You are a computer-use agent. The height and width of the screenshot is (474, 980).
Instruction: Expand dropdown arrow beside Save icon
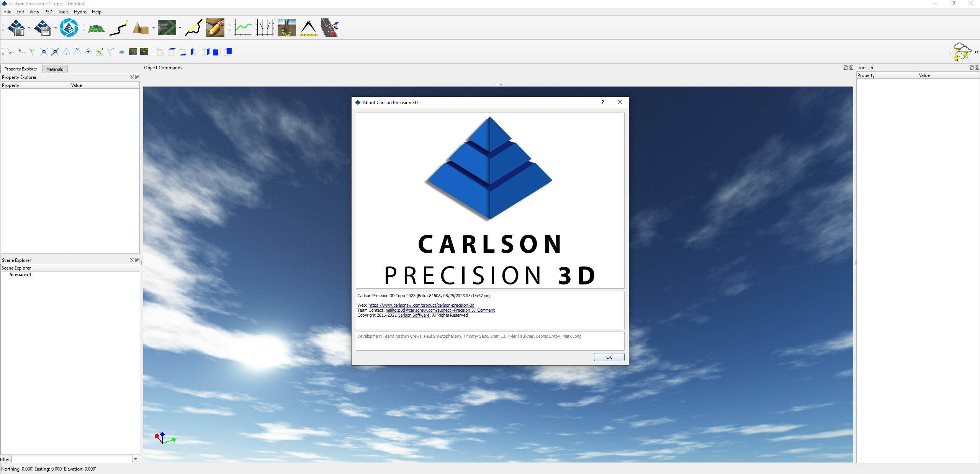click(x=56, y=28)
